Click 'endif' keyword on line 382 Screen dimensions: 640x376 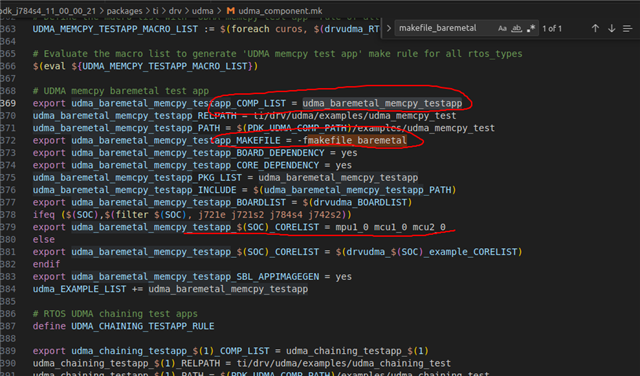(x=46, y=264)
